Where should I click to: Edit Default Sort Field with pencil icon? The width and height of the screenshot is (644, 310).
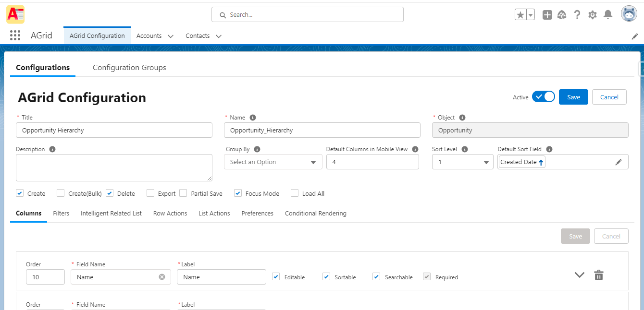point(619,162)
